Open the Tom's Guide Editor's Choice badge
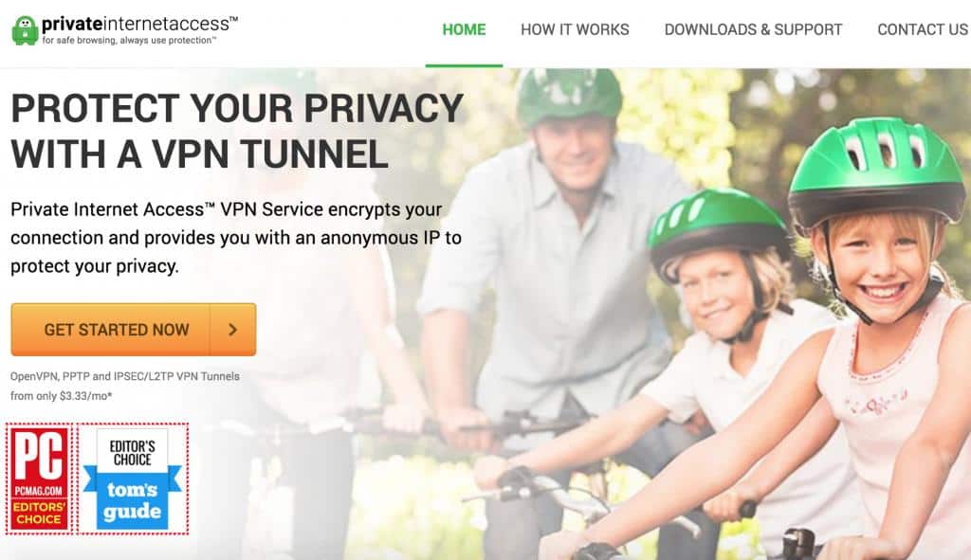The height and width of the screenshot is (560, 971). tap(133, 479)
